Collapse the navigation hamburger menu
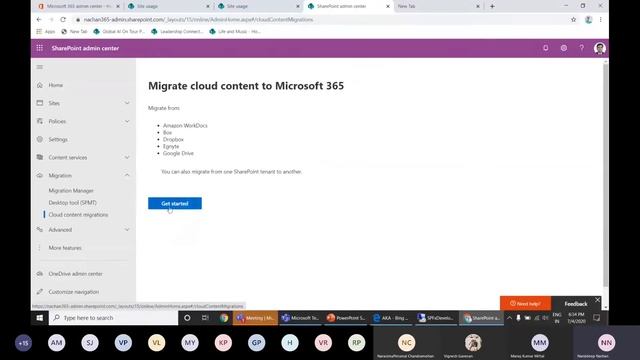640x360 pixels. coord(40,67)
